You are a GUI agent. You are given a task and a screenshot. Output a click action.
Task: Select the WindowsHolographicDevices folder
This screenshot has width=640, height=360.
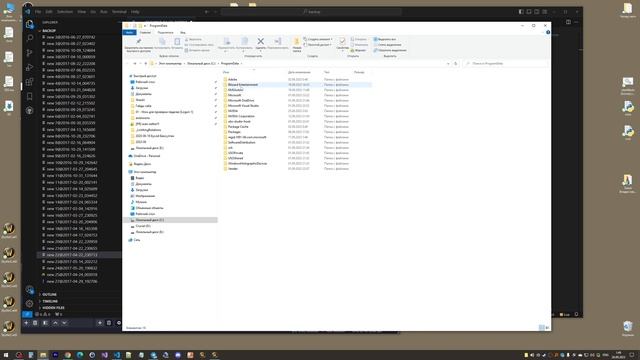pos(247,163)
